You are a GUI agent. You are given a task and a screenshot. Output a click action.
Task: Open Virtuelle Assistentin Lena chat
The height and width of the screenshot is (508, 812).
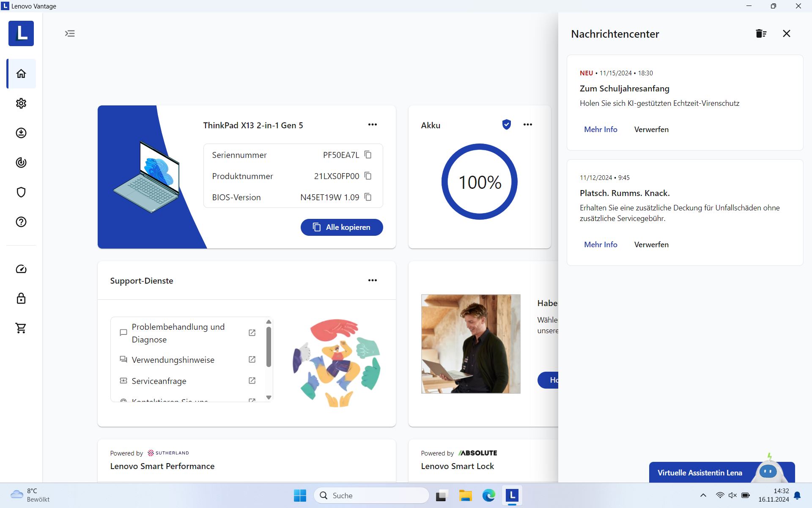click(700, 472)
